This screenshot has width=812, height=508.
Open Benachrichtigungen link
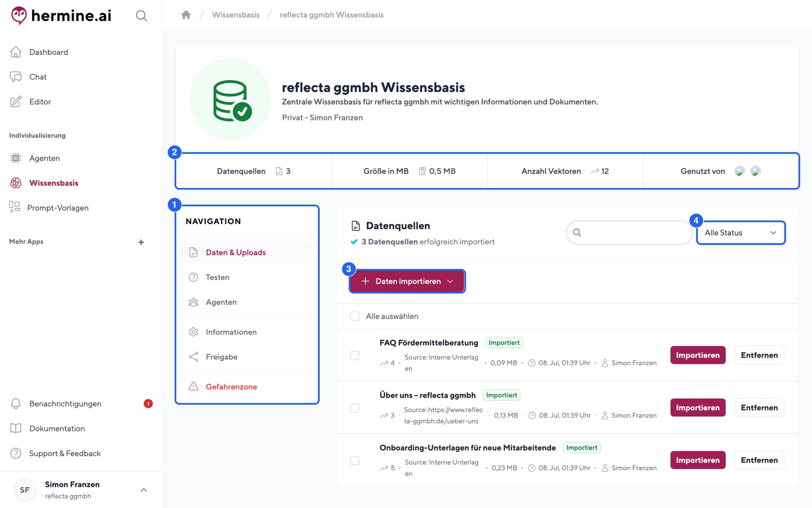click(x=65, y=403)
